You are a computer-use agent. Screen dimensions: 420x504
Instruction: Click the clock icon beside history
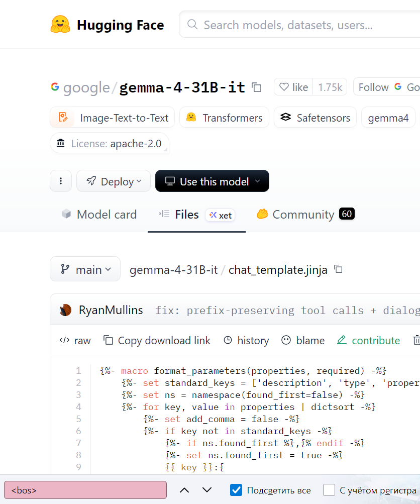tap(228, 340)
